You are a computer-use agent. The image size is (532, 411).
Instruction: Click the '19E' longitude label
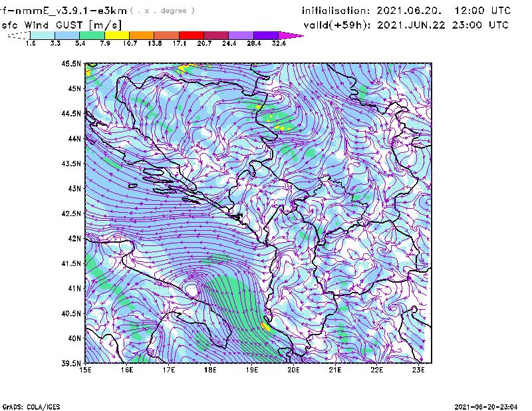[252, 370]
